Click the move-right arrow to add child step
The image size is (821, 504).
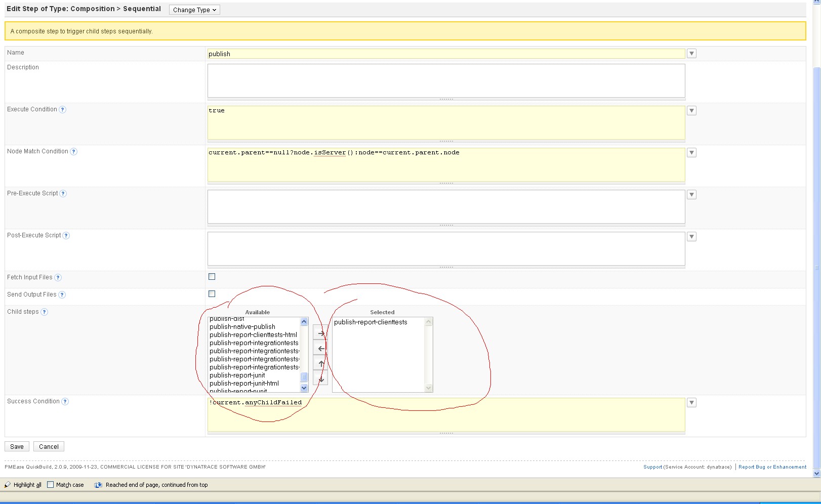320,333
